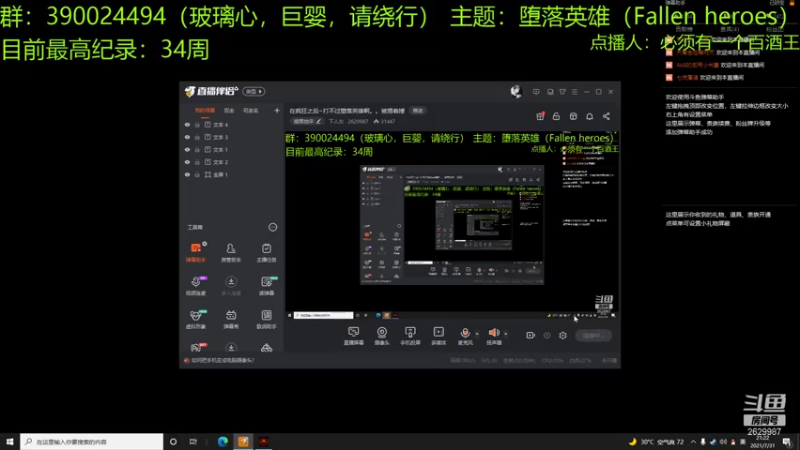Open the 主播任务 streamer tasks tool
800x450 pixels.
[266, 252]
